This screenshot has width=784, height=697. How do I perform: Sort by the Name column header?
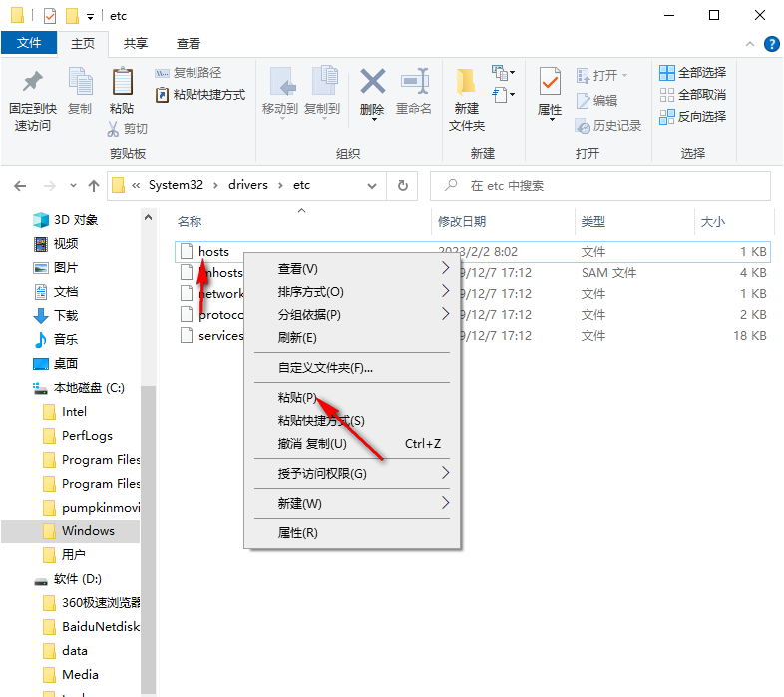tap(189, 222)
